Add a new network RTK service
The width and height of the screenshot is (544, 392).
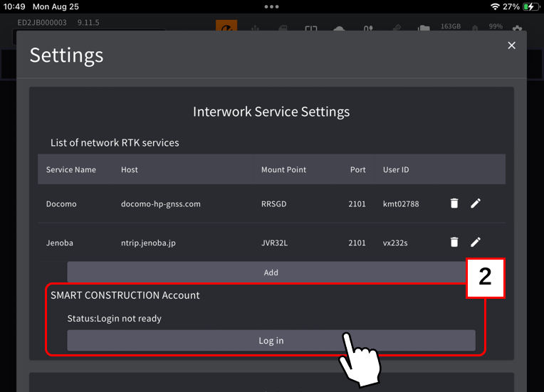[271, 272]
